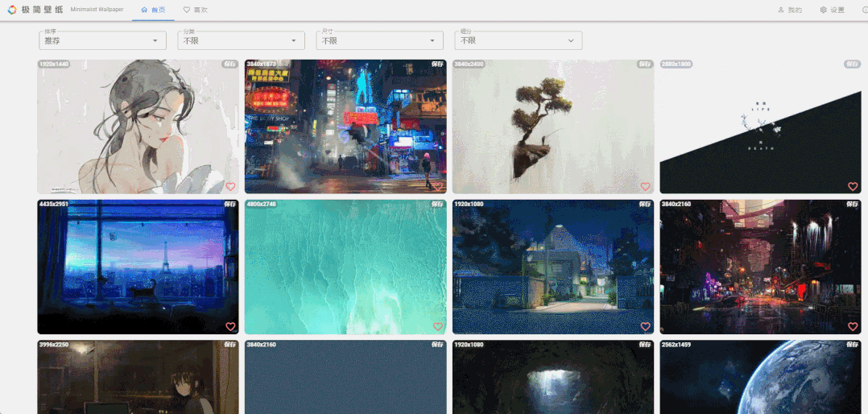Open the rainy red-lit city thumbnail

pos(761,267)
